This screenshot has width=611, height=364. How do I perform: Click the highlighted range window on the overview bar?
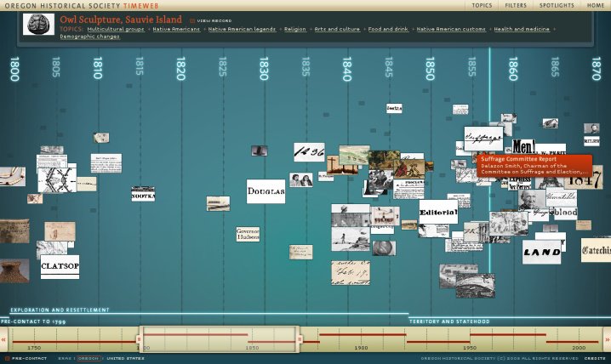click(x=220, y=339)
